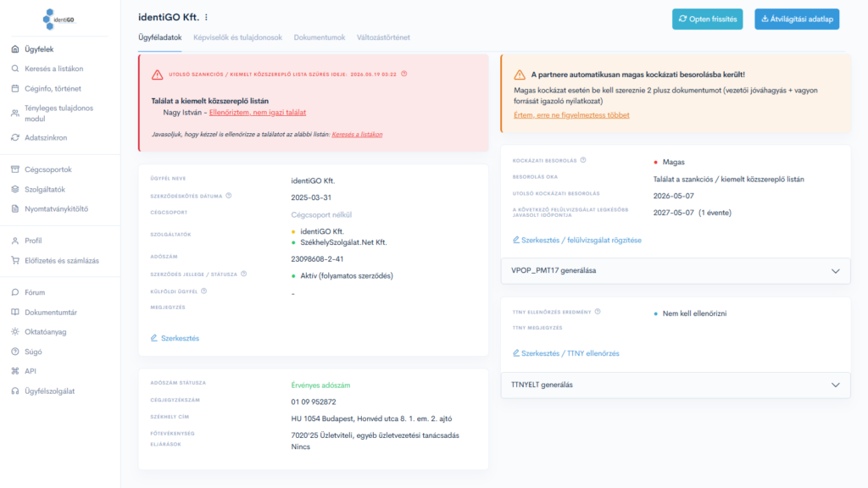
Task: Click the Profil user icon
Action: click(15, 241)
